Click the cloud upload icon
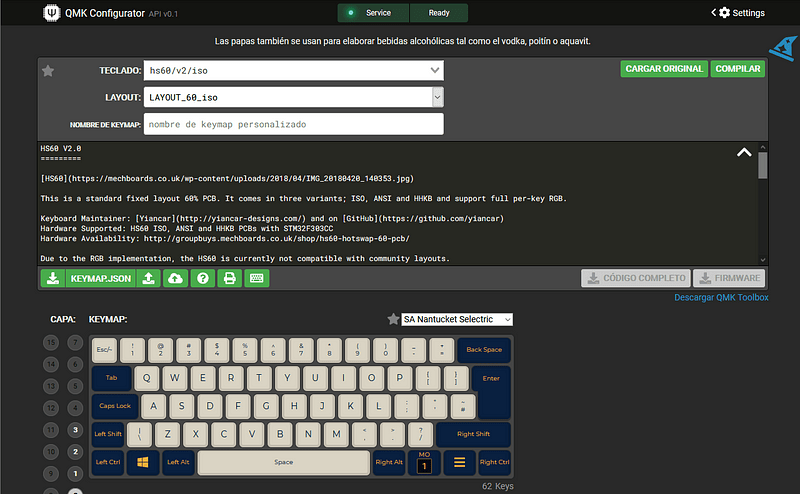The width and height of the screenshot is (800, 494). [x=176, y=278]
